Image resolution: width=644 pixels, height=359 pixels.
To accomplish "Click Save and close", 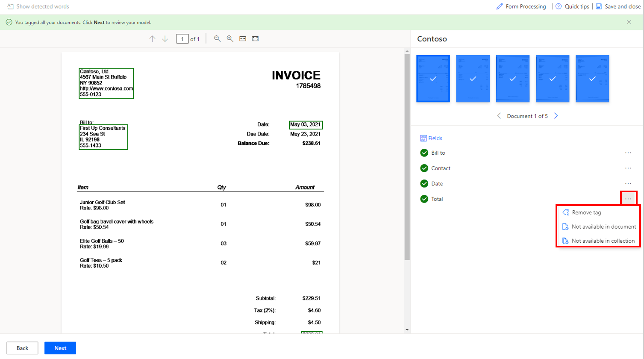I will point(618,6).
